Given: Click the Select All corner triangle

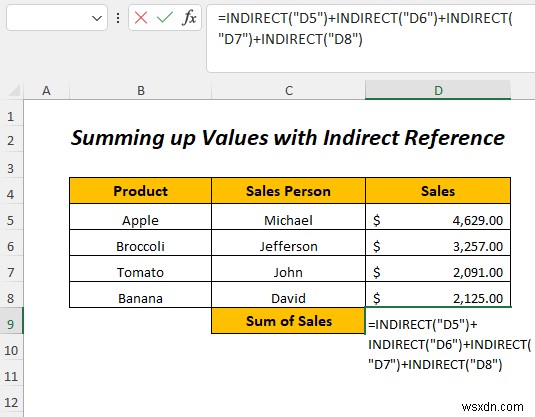Looking at the screenshot, I should click(x=14, y=91).
